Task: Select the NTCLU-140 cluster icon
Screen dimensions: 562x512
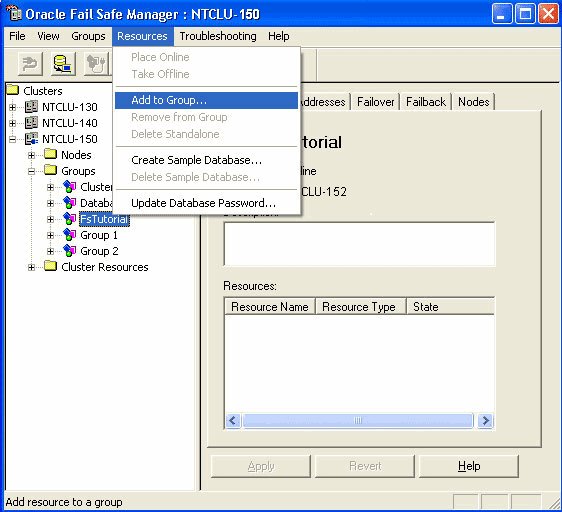Action: pyautogui.click(x=32, y=123)
